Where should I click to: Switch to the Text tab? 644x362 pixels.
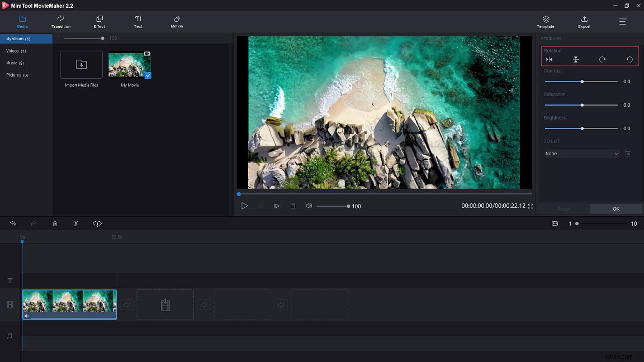click(x=138, y=22)
